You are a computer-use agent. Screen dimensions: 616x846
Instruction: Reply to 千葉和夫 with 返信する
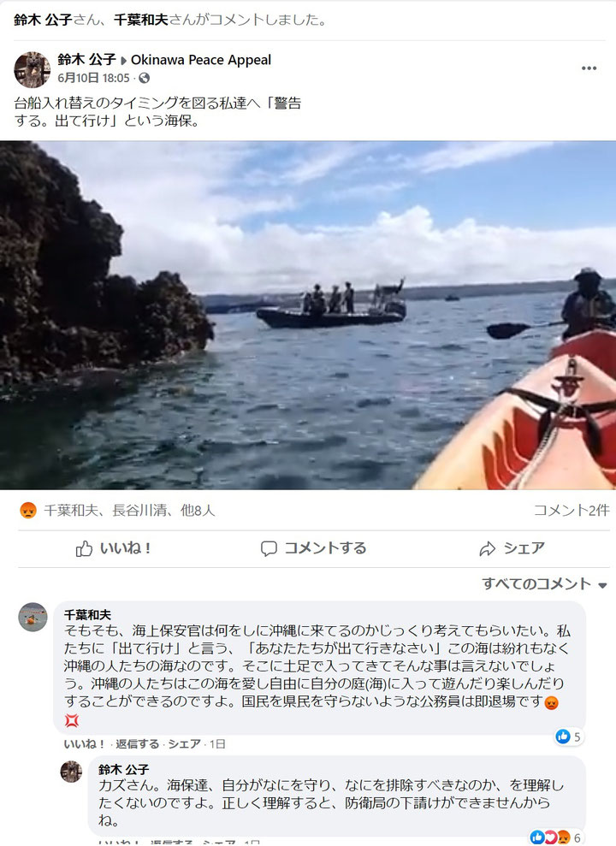click(x=137, y=744)
